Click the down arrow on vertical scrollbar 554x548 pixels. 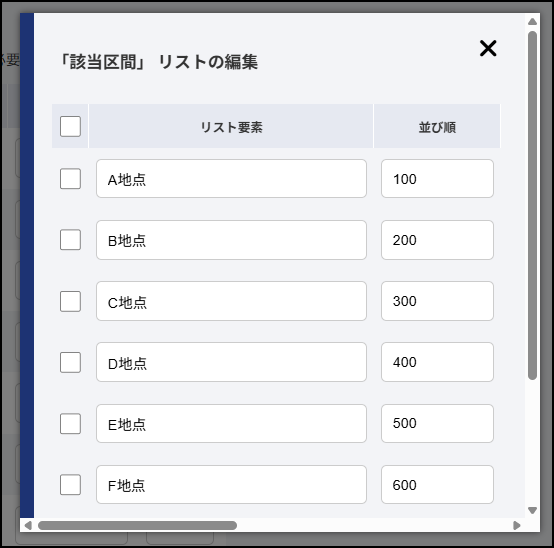(532, 510)
